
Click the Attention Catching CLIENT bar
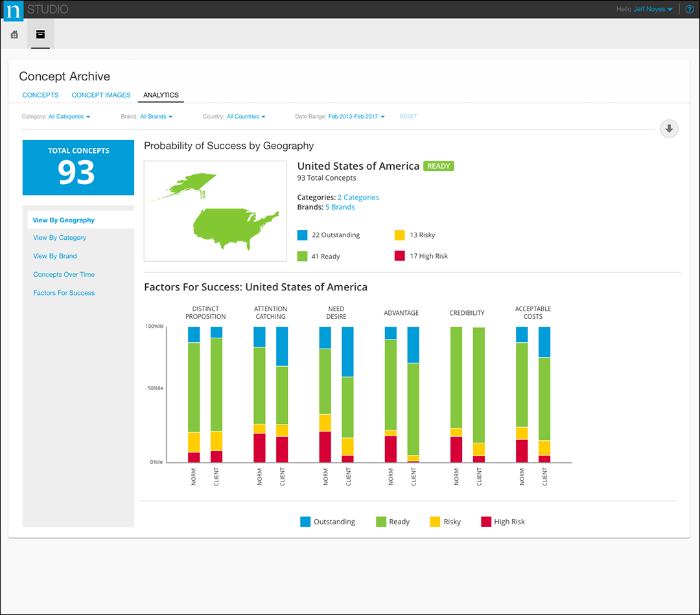pos(282,395)
